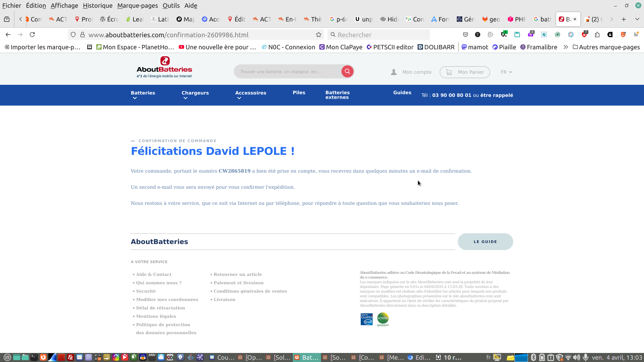Open the Marque-pages menu
Image resolution: width=644 pixels, height=362 pixels.
click(138, 6)
